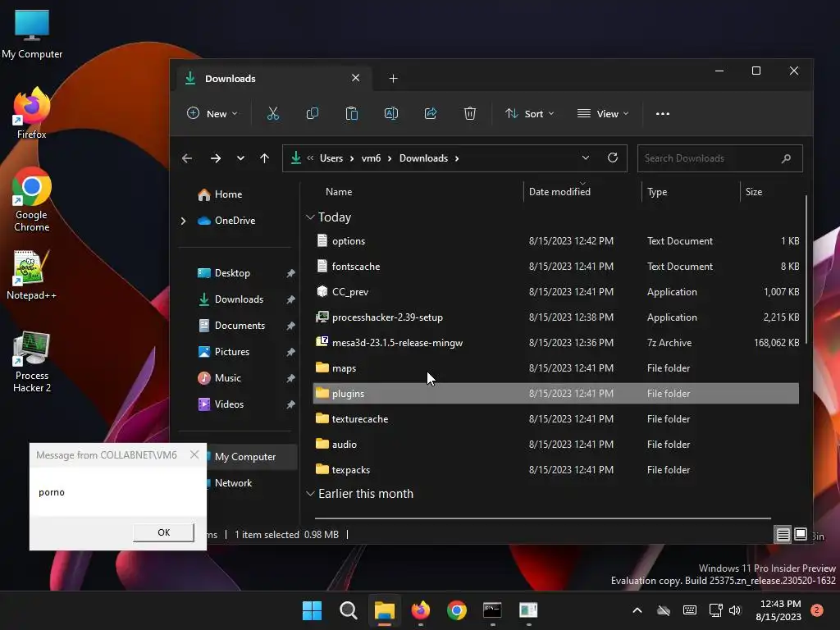The image size is (840, 630).
Task: Click Firefox icon in taskbar
Action: point(421,610)
